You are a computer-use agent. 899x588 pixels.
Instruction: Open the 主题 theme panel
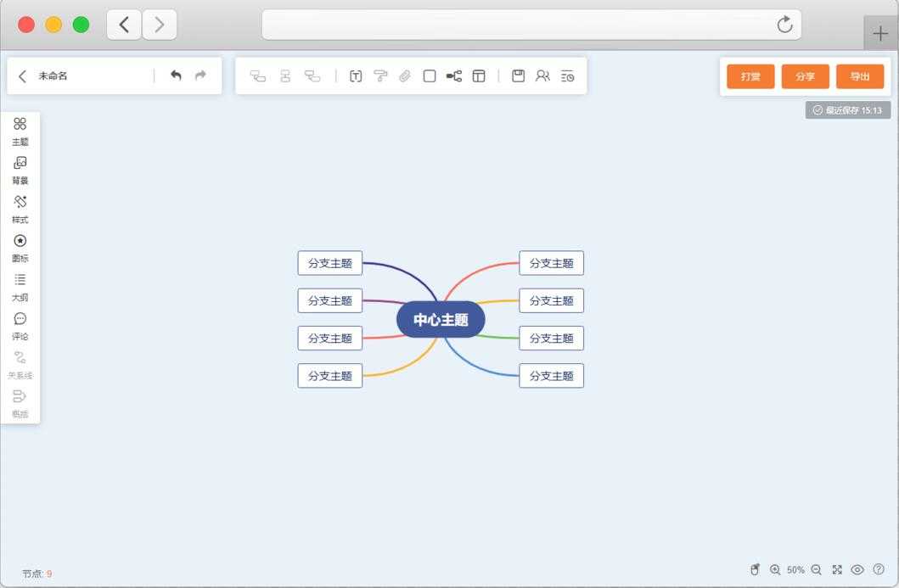point(20,131)
